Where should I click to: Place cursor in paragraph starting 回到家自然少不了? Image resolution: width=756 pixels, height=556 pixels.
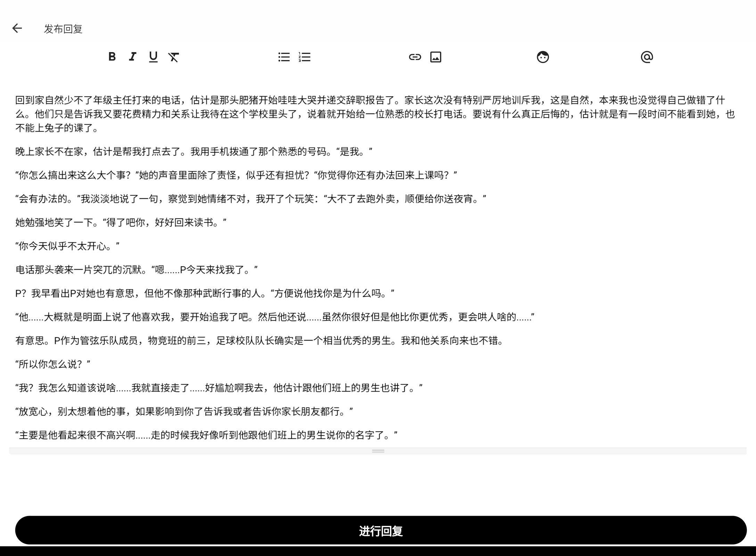(375, 114)
